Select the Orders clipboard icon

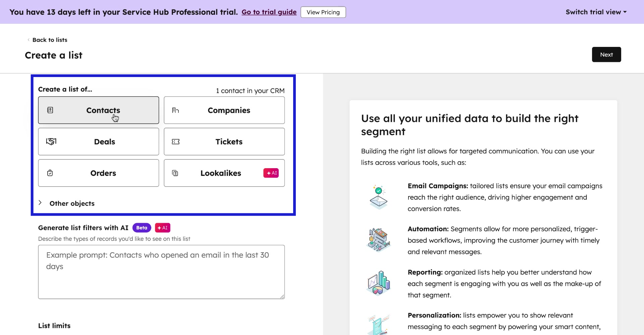[x=50, y=173]
